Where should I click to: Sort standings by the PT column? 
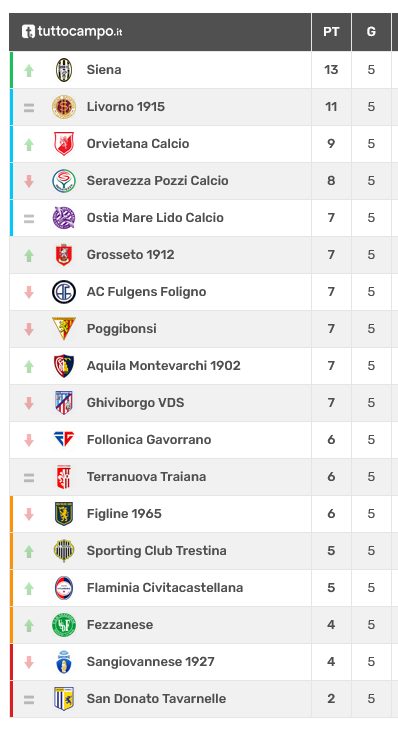click(331, 32)
